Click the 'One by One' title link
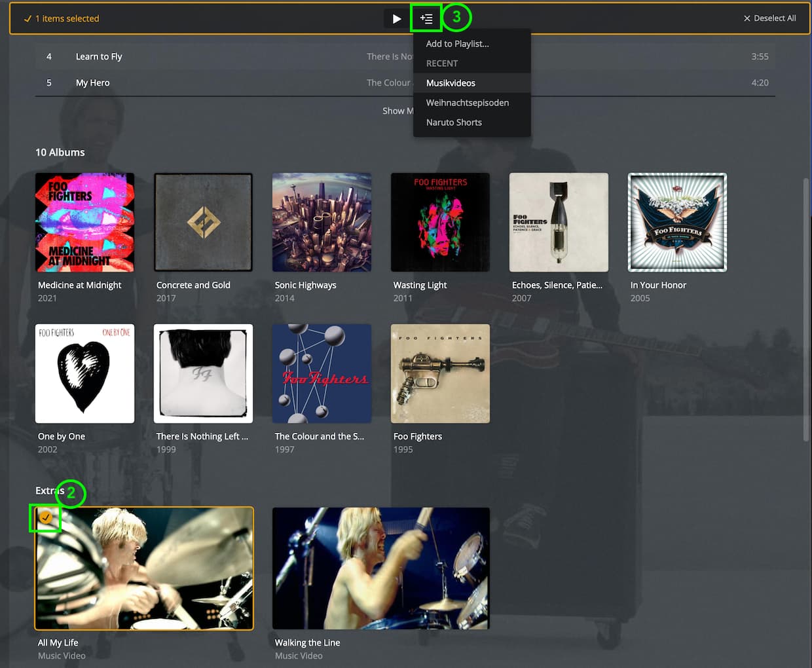Image resolution: width=812 pixels, height=668 pixels. 62,436
